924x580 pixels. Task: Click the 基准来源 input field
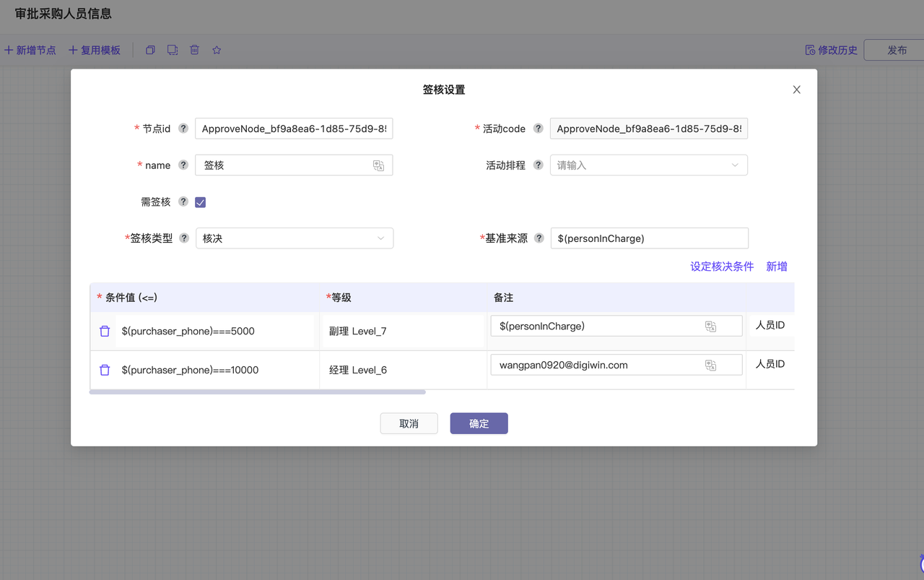[x=650, y=238]
